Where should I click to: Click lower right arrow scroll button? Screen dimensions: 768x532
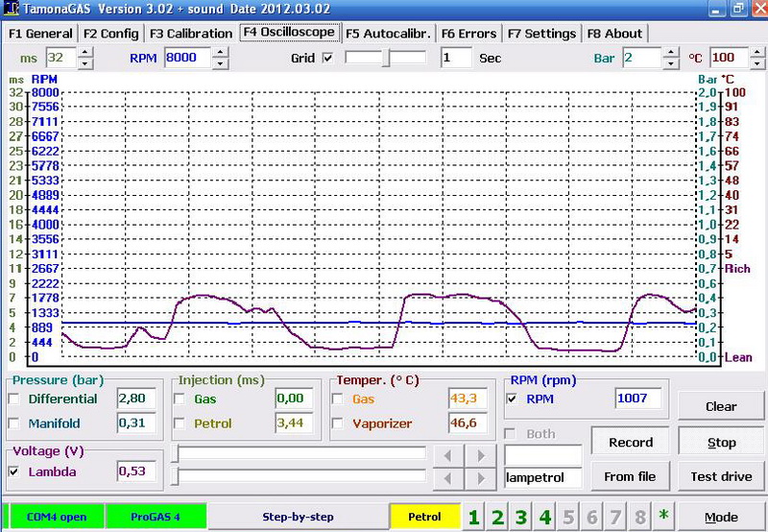[x=480, y=477]
